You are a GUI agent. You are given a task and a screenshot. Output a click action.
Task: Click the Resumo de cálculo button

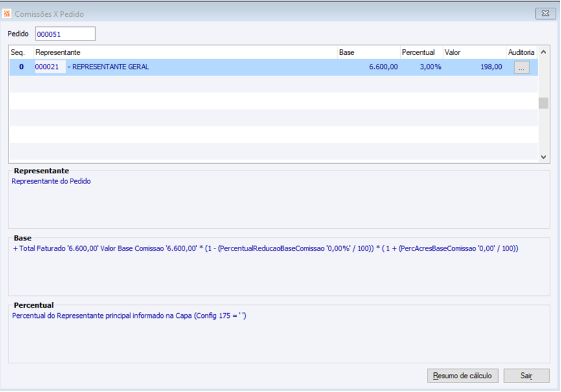462,375
